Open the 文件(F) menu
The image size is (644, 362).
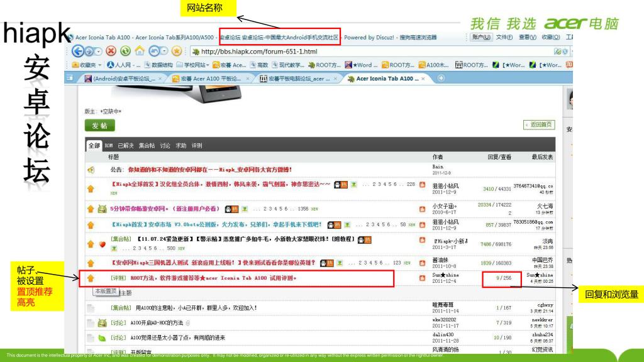[504, 37]
